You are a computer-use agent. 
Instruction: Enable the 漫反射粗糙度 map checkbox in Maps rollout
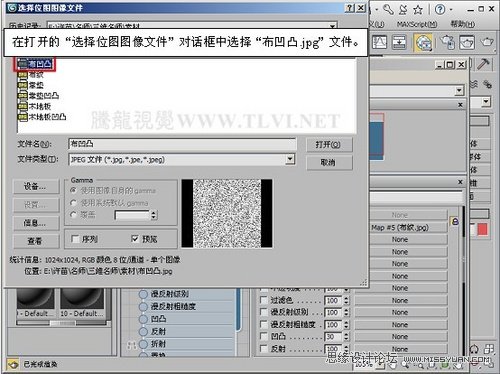click(264, 324)
